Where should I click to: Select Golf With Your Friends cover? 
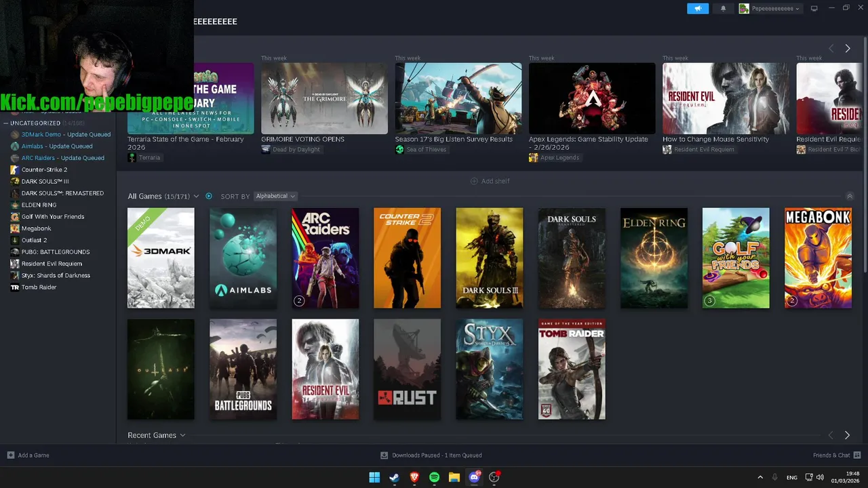pos(736,258)
